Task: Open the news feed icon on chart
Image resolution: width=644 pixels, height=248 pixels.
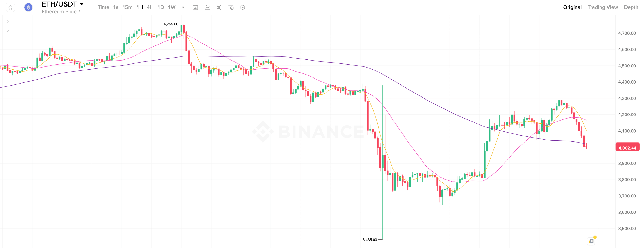Action: tap(591, 241)
